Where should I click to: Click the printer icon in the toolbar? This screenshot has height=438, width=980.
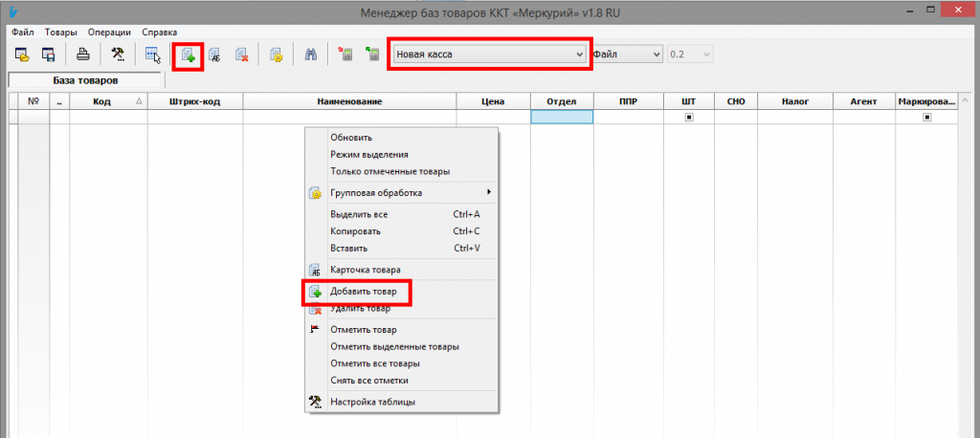click(83, 55)
